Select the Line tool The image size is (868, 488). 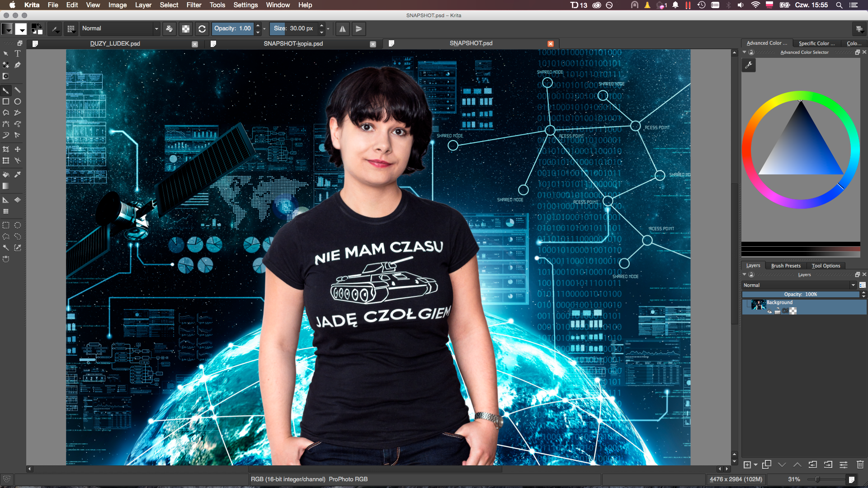(18, 90)
